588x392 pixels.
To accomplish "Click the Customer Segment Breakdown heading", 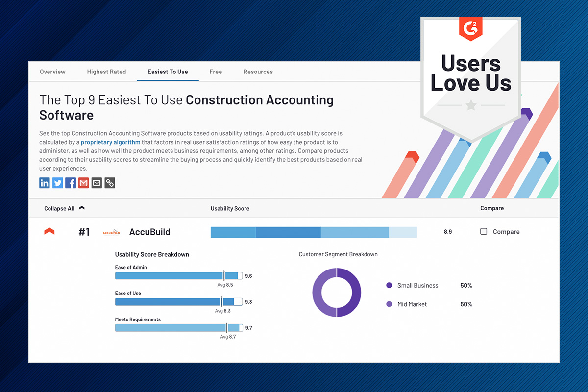I will point(338,254).
